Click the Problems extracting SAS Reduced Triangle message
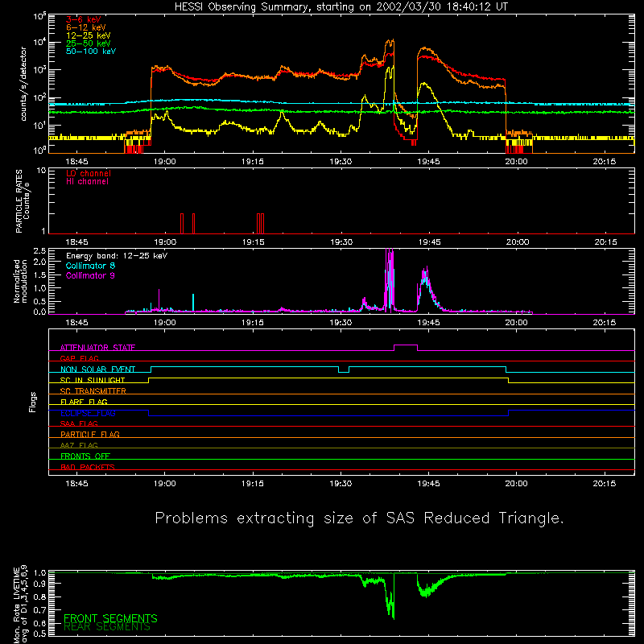 coord(359,518)
